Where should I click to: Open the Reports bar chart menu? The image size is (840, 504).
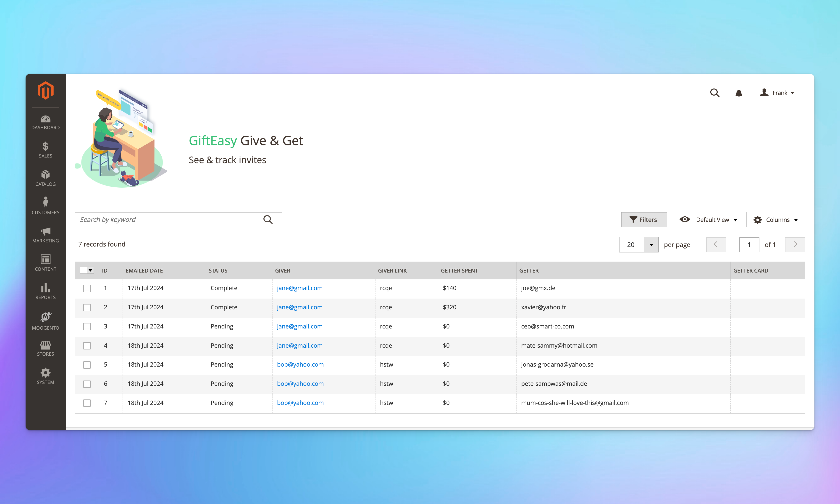point(45,291)
